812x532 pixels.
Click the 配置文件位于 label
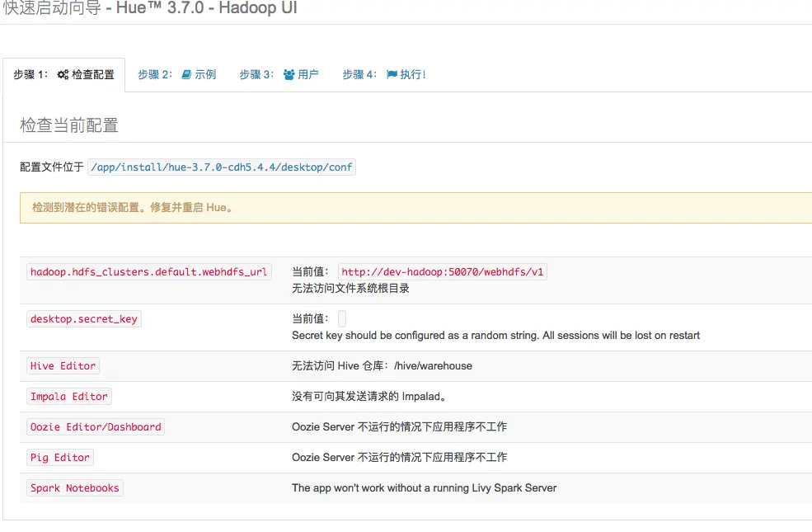tap(52, 167)
